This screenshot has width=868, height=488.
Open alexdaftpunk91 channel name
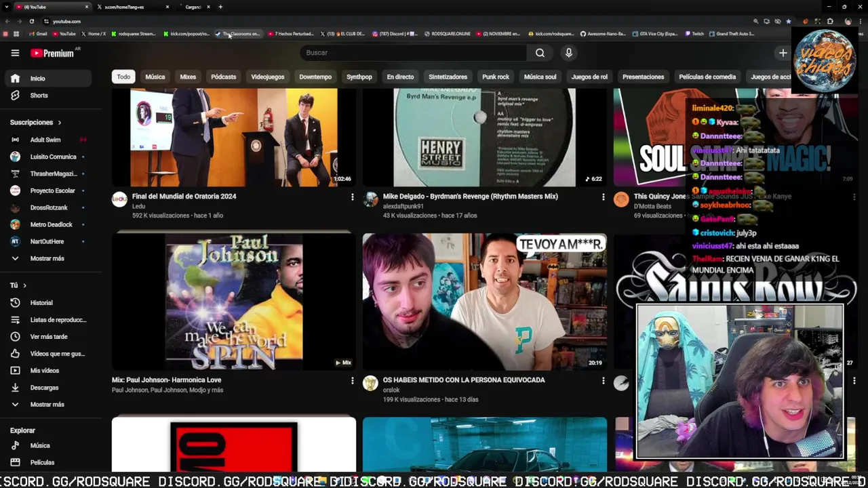(x=403, y=207)
